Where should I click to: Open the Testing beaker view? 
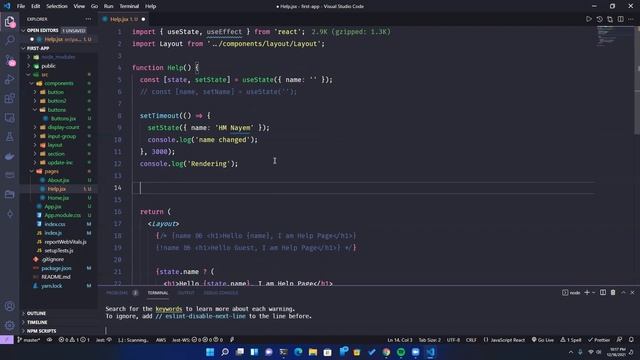tap(9, 137)
